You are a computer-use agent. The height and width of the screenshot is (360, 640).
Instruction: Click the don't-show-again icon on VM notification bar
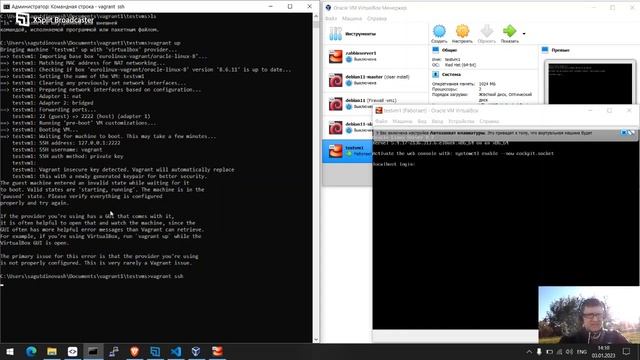click(x=631, y=133)
